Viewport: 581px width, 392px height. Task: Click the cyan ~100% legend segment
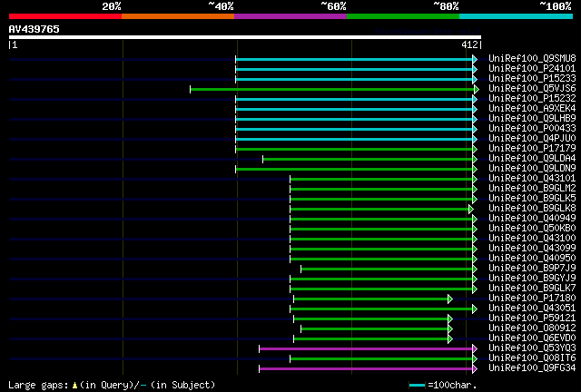point(517,16)
